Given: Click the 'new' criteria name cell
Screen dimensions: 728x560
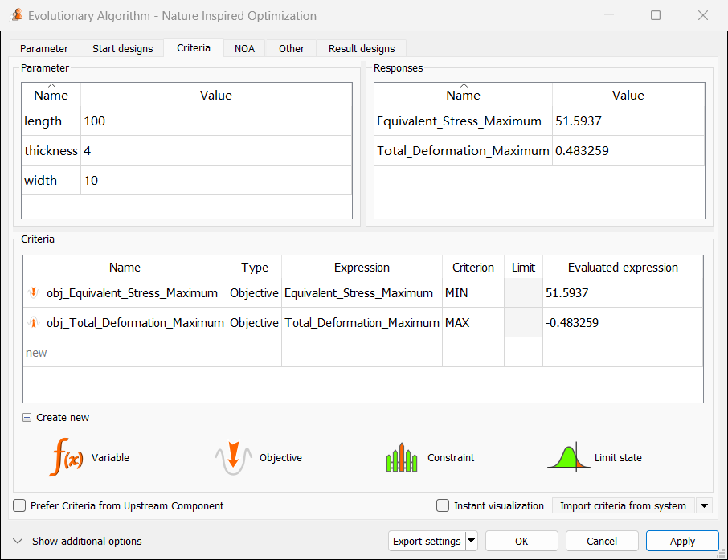Looking at the screenshot, I should tap(125, 353).
